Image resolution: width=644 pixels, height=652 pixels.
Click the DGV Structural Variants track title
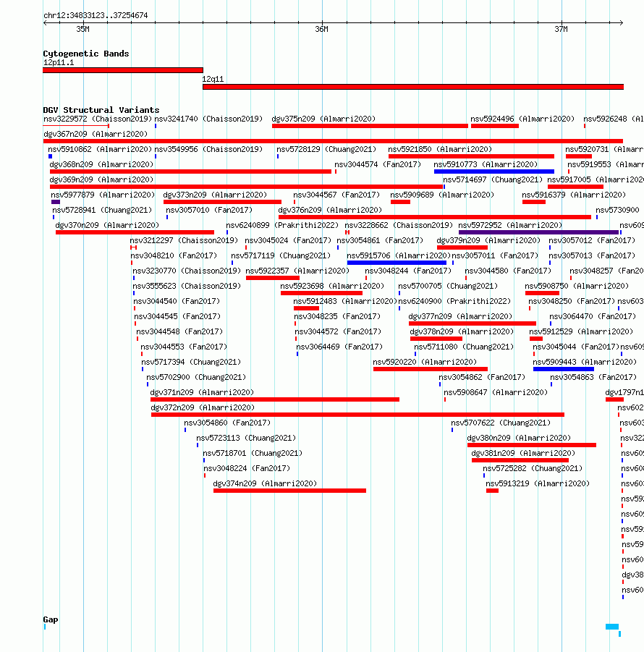[x=101, y=110]
